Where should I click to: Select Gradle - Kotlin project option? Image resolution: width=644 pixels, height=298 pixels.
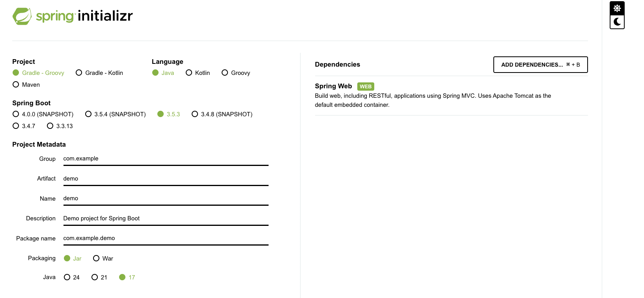(79, 73)
